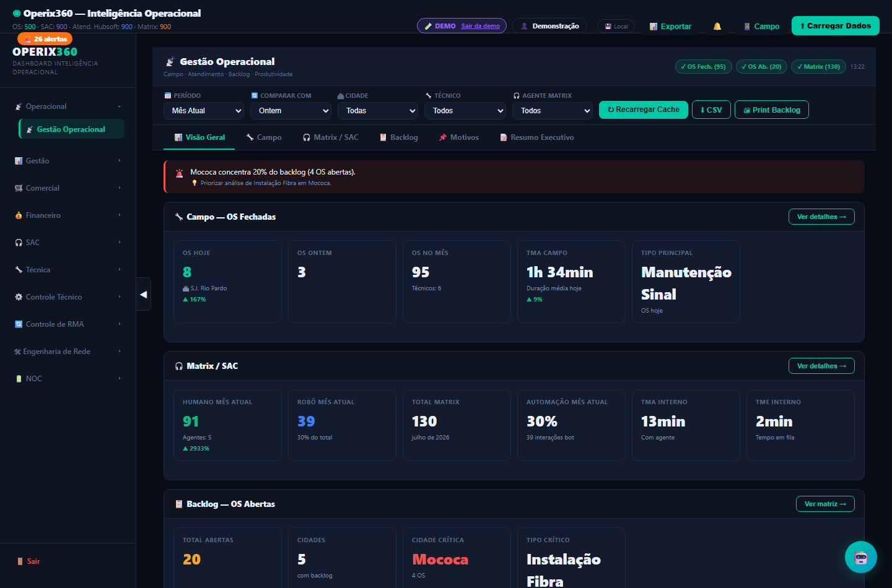Open the Comparar Com dropdown showing Ontem
This screenshot has height=588, width=892.
click(x=291, y=111)
